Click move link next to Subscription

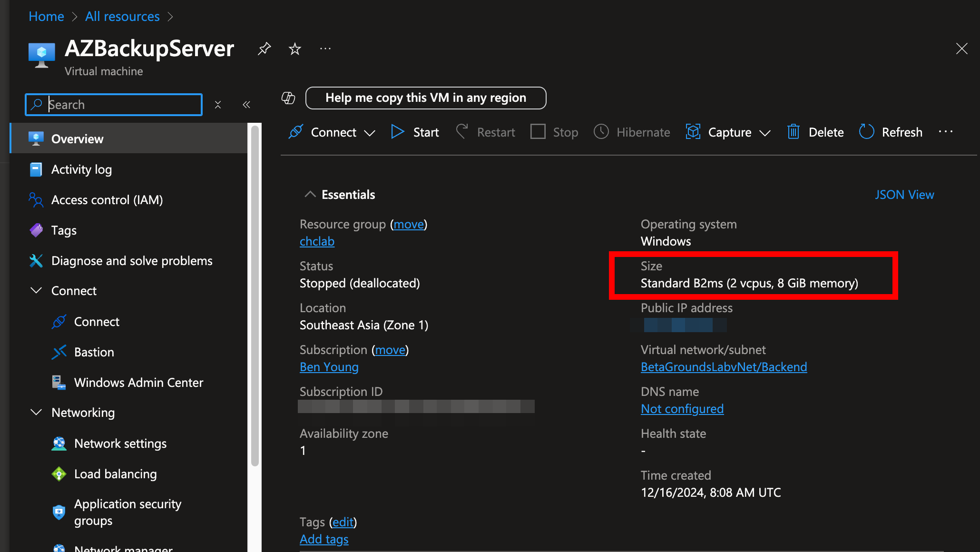click(x=390, y=350)
